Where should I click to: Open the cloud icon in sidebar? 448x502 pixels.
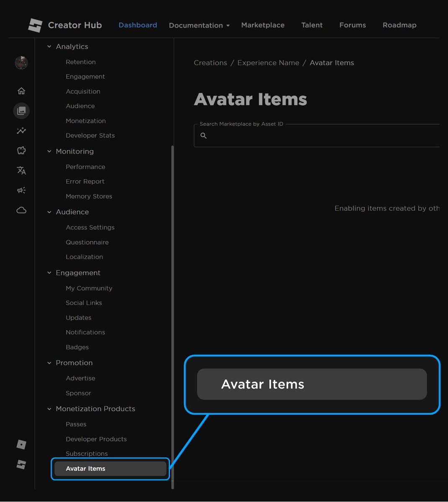click(21, 210)
